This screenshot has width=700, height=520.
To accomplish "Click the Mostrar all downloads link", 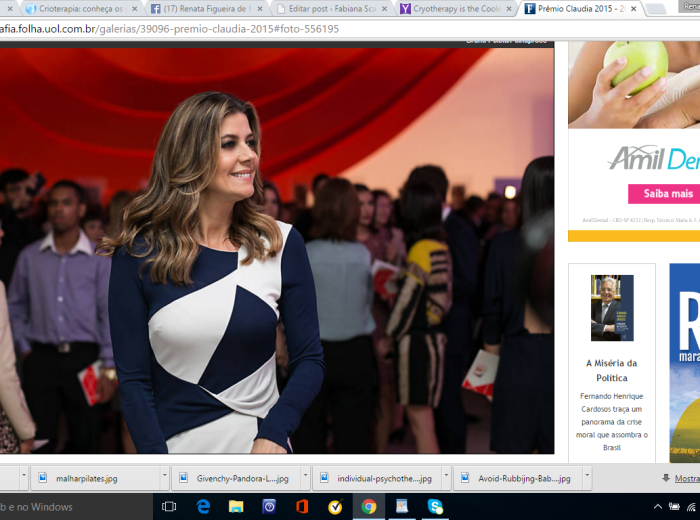I will coord(687,478).
